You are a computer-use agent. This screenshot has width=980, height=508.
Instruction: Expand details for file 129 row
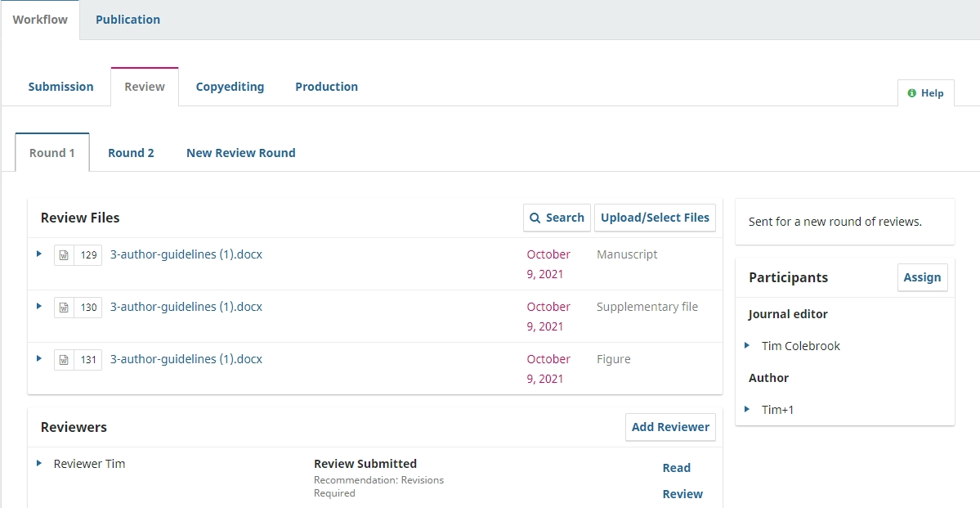click(38, 254)
